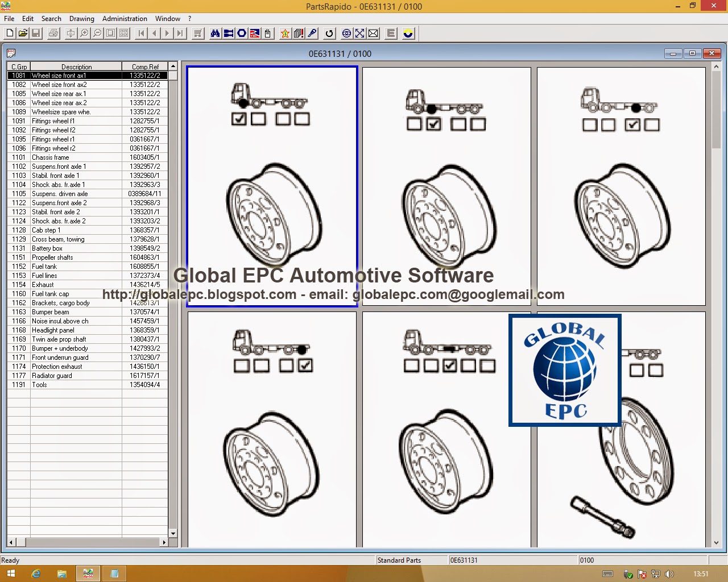Click the drawing pane vertical scrollbar thumb

[x=715, y=109]
